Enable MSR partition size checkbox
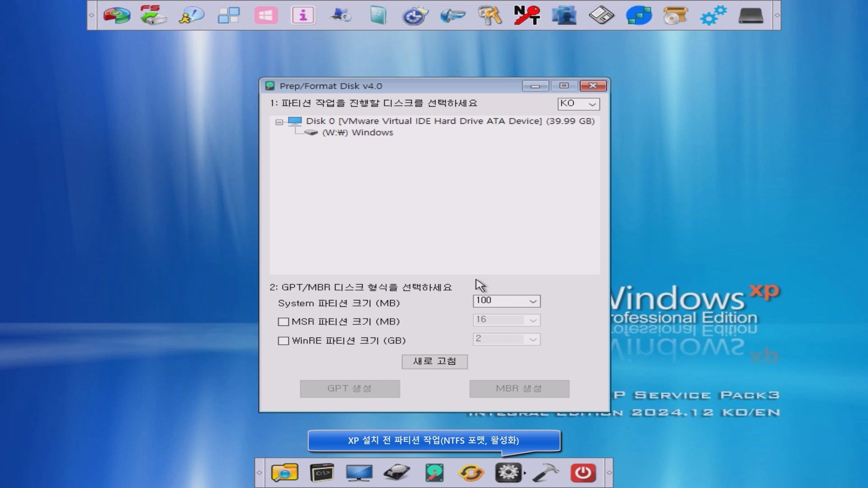The width and height of the screenshot is (868, 488). pos(283,322)
